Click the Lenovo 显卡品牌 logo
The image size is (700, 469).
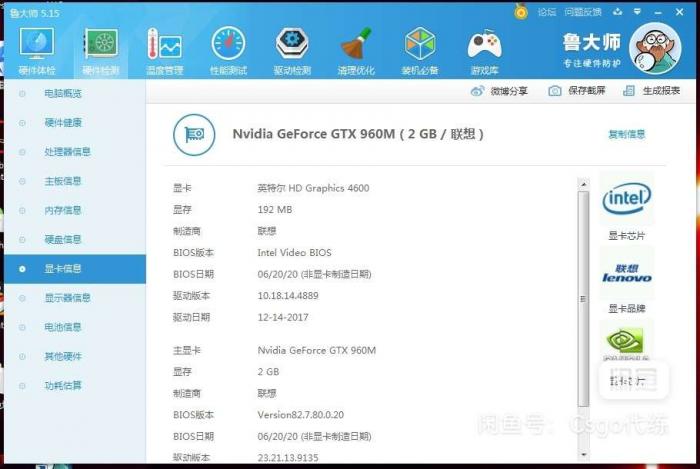[627, 273]
